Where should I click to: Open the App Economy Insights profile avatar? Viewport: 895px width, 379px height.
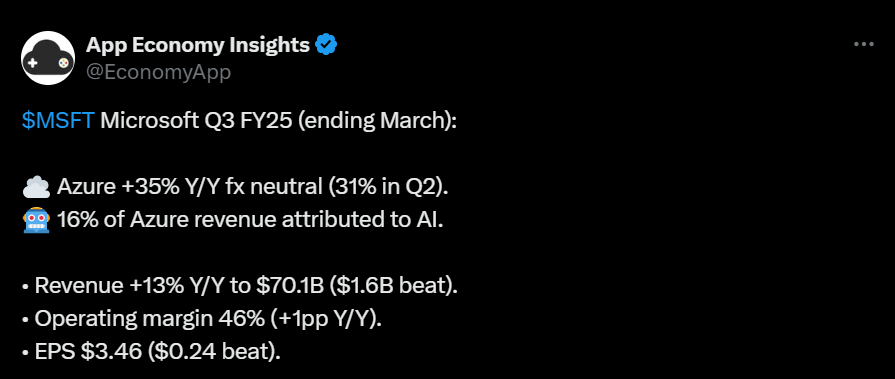coord(48,58)
